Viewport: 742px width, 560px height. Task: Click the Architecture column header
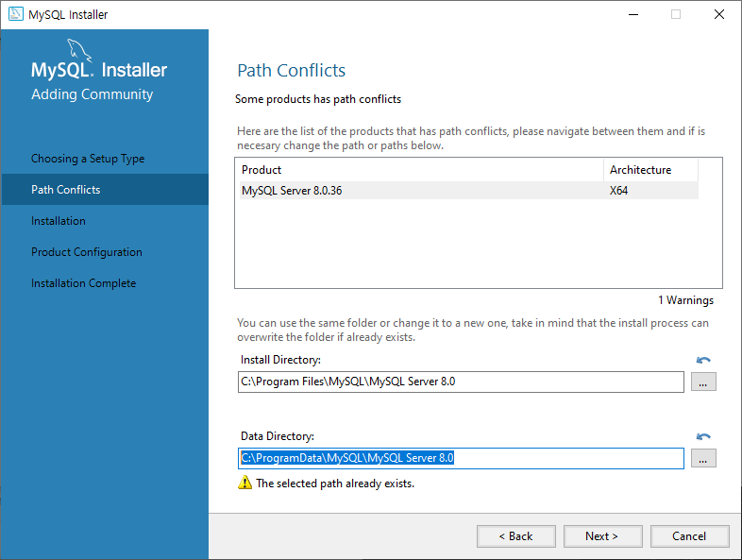[651, 170]
